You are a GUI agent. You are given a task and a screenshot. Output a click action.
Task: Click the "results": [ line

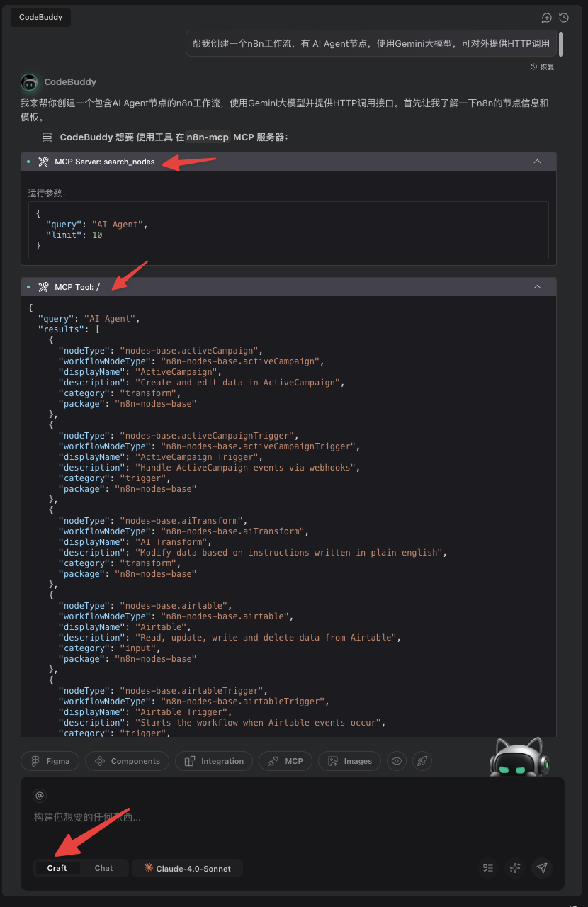pyautogui.click(x=69, y=329)
